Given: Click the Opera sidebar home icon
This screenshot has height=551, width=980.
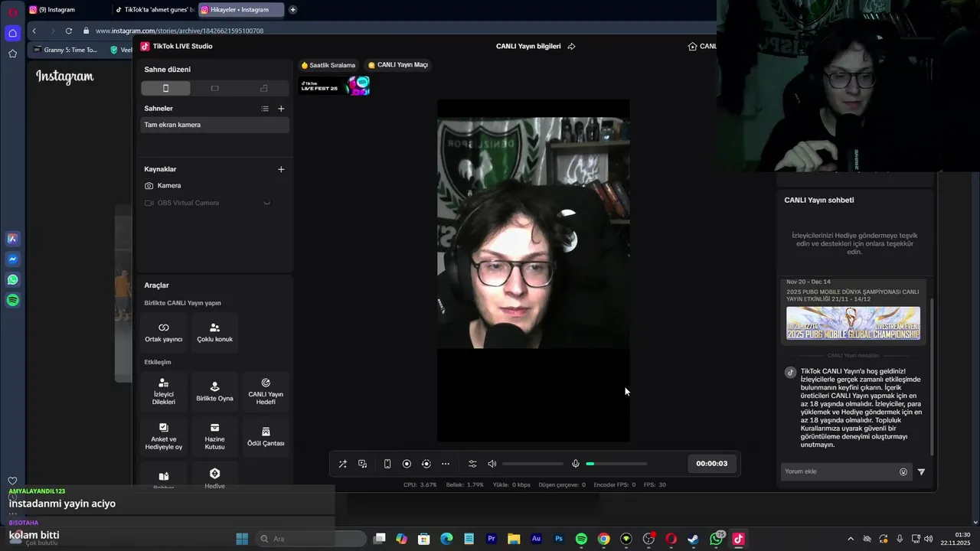Looking at the screenshot, I should (x=12, y=33).
